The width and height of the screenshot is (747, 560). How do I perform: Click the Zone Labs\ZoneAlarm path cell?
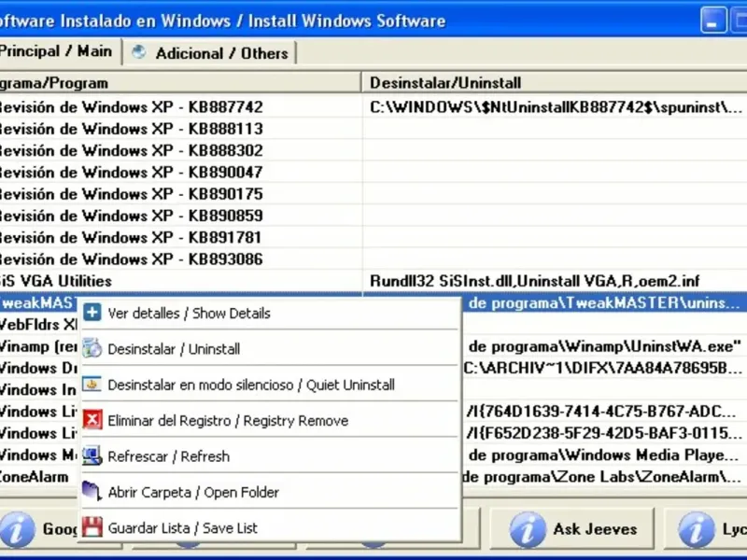tap(604, 477)
